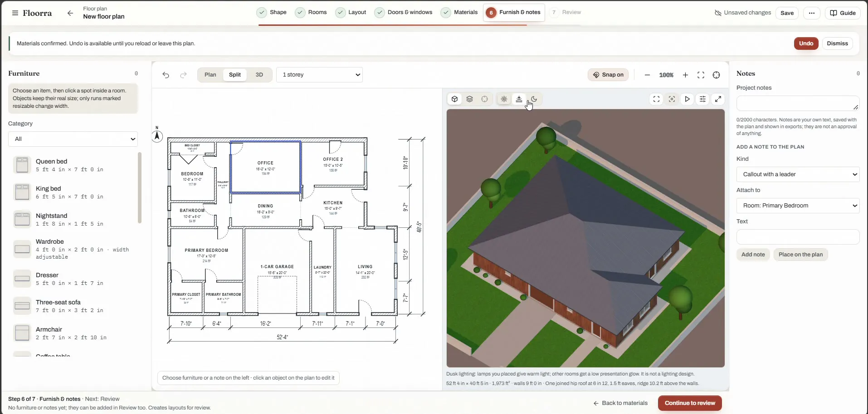Go to the Review step

566,12
